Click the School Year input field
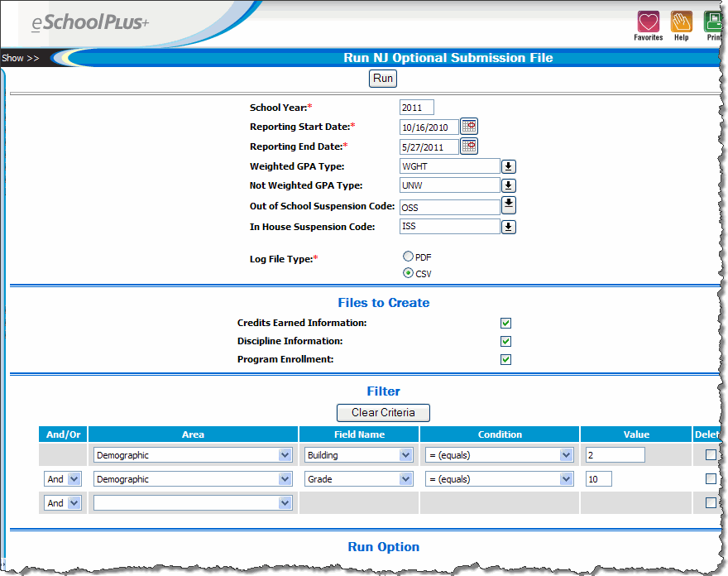Viewport: 728px width, 576px height. click(x=416, y=108)
